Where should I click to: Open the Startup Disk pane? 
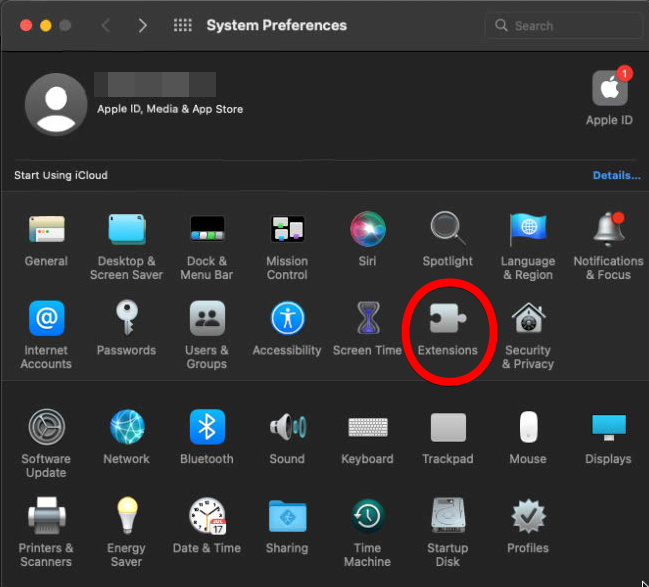[447, 517]
